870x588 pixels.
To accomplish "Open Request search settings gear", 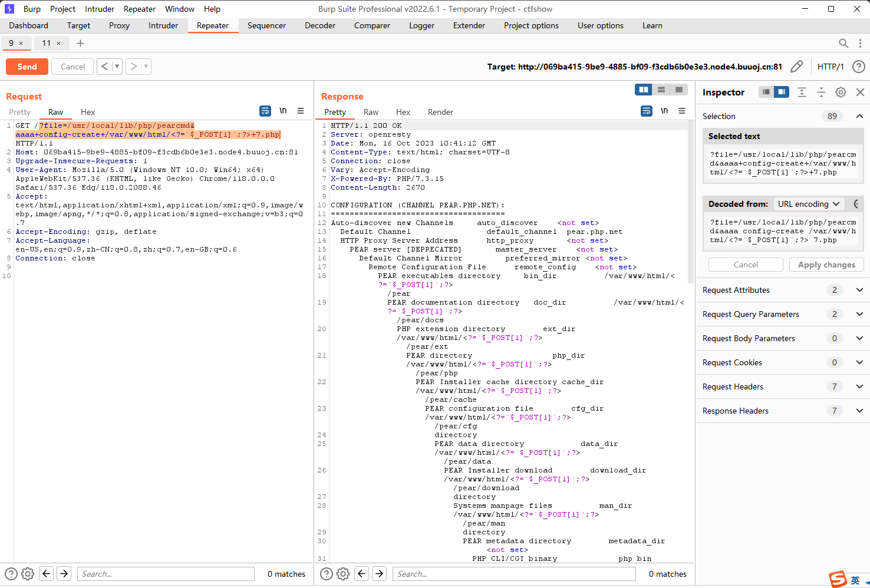I will (28, 573).
